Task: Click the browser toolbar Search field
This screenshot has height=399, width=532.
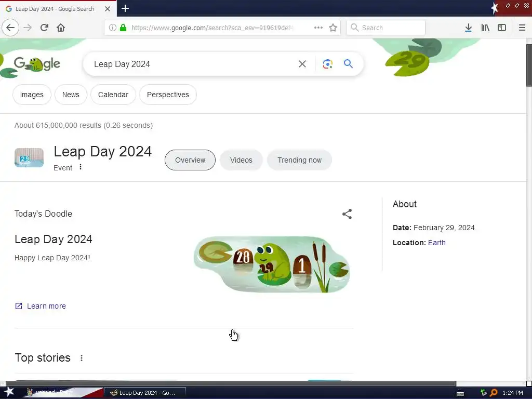Action: point(385,28)
